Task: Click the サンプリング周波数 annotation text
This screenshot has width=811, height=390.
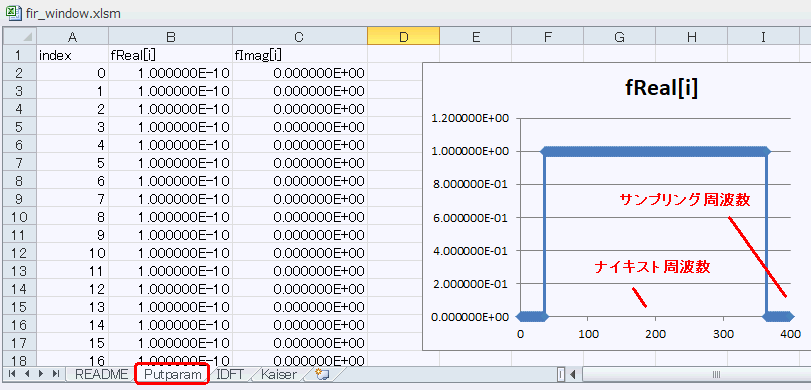Action: [x=684, y=201]
